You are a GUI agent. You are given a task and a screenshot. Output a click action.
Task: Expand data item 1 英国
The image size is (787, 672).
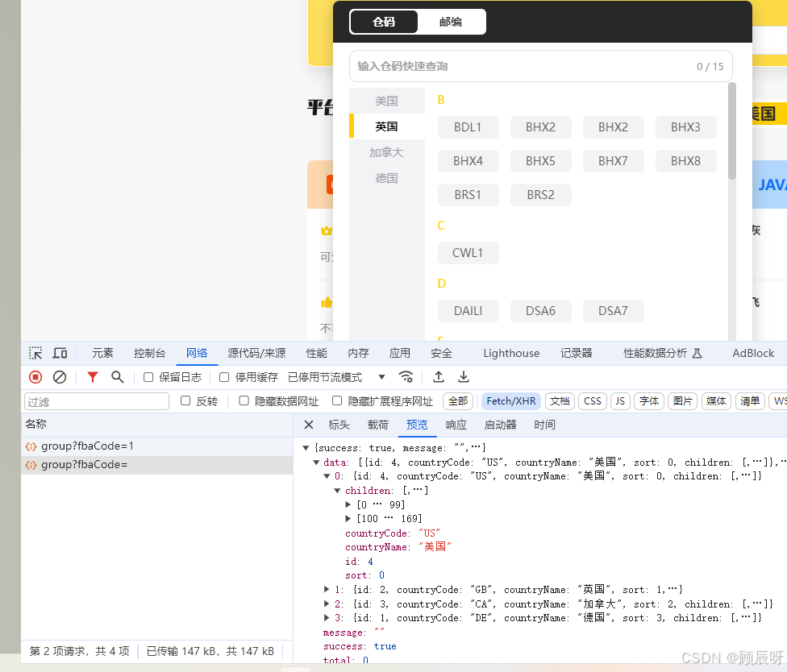click(x=327, y=589)
